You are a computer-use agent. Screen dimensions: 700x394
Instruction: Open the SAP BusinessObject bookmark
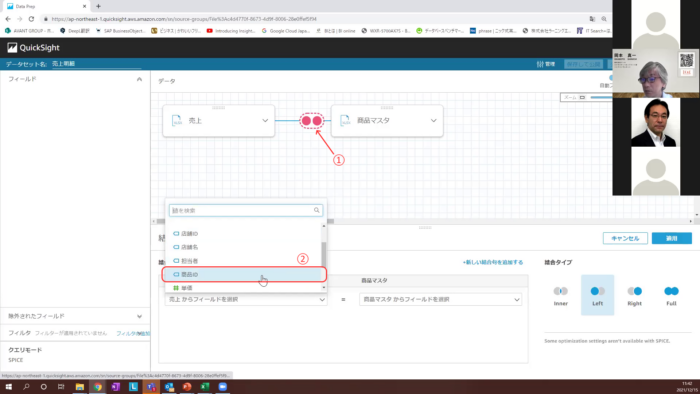point(121,31)
